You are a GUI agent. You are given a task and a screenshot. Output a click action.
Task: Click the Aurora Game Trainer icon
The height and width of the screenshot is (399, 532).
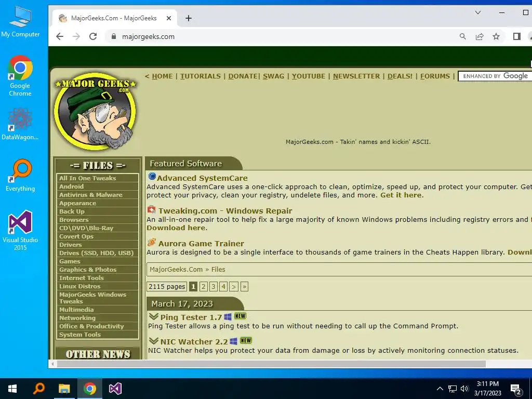151,243
